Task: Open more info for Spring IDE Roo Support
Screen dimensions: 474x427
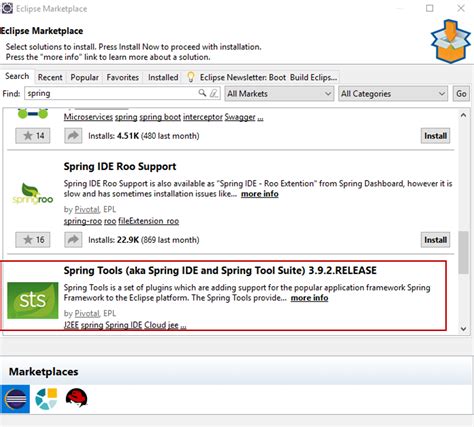Action: (260, 194)
